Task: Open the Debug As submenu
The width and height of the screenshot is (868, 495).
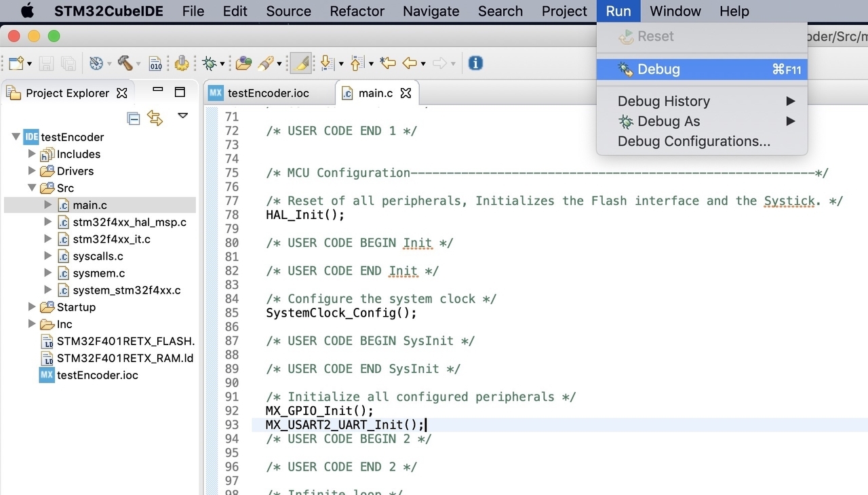Action: click(x=702, y=121)
